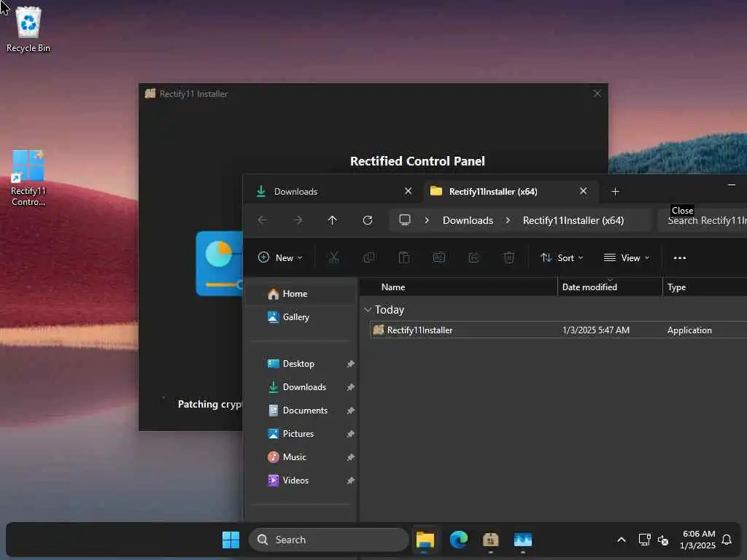Open the New dropdown menu
The height and width of the screenshot is (560, 747).
280,257
